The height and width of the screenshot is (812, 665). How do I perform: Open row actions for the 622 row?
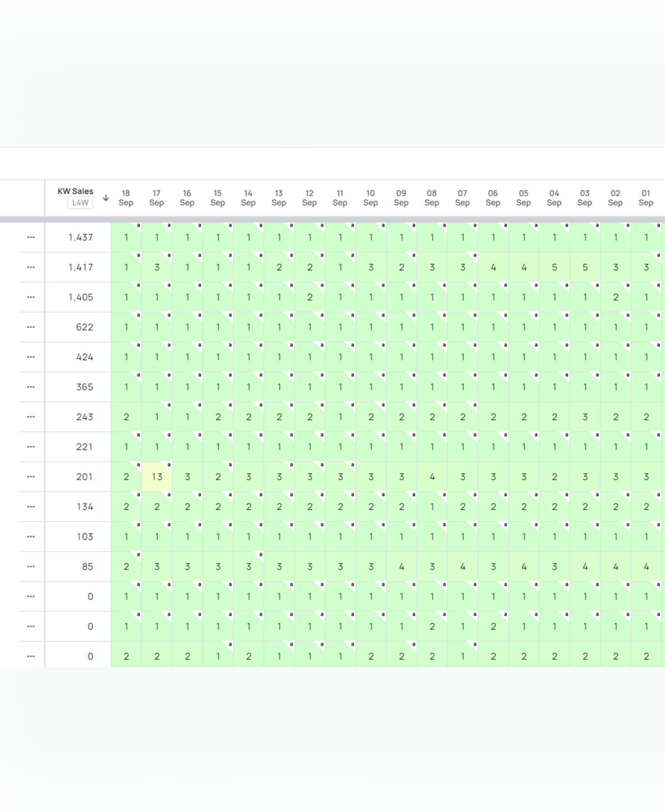(30, 327)
